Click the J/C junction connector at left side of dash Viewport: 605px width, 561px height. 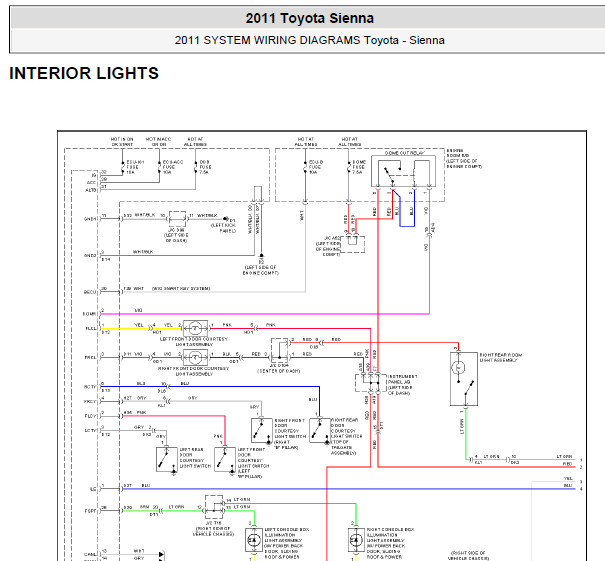click(x=177, y=219)
